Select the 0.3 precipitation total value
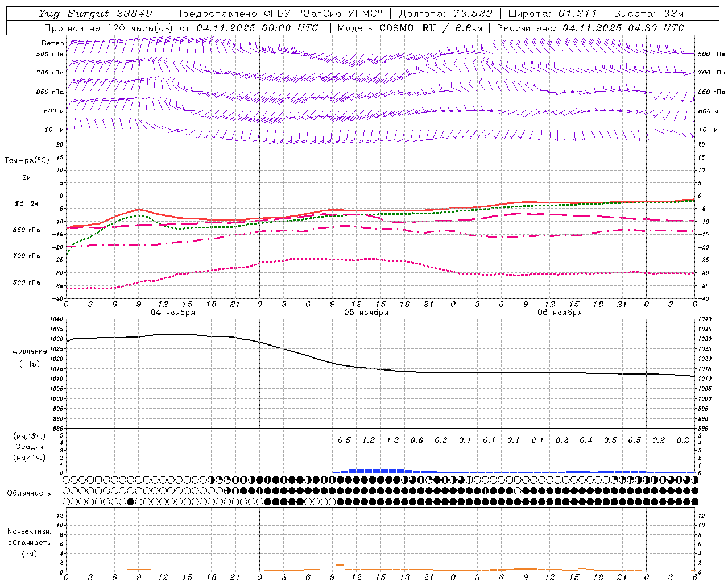Image resolution: width=728 pixels, height=582 pixels. (441, 440)
